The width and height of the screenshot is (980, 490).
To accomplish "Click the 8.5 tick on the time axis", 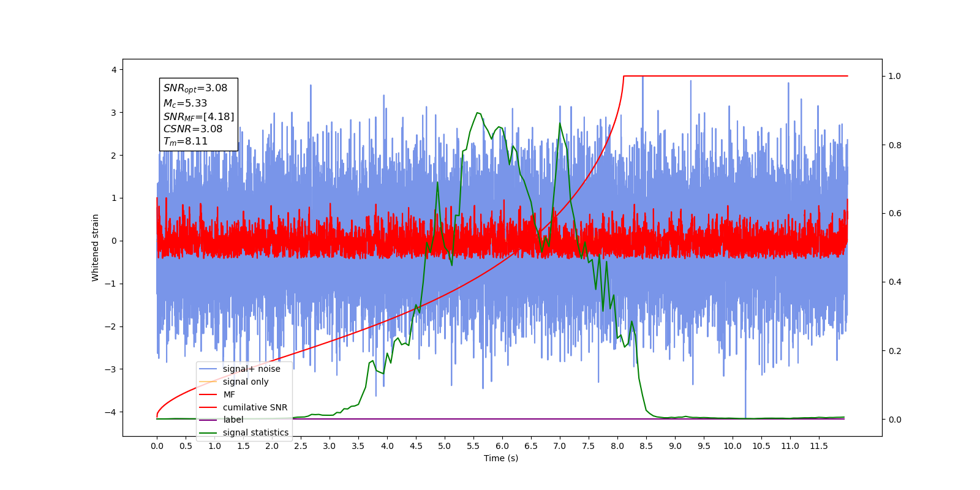I will pos(646,446).
